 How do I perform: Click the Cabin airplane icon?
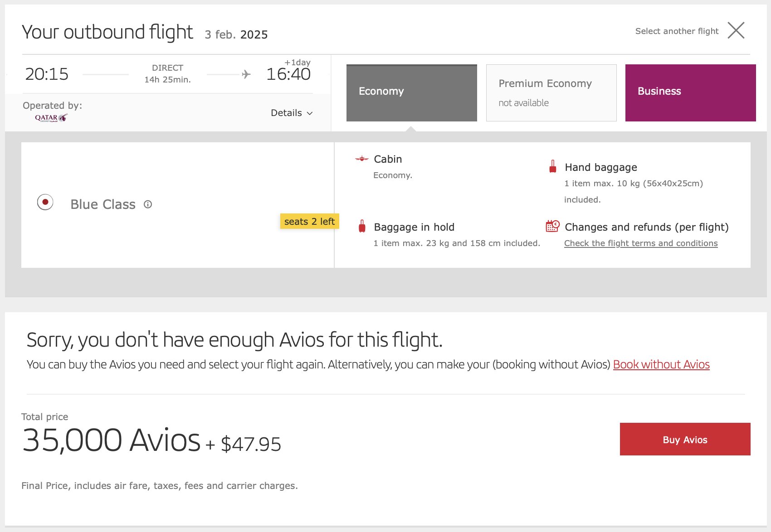click(x=362, y=159)
